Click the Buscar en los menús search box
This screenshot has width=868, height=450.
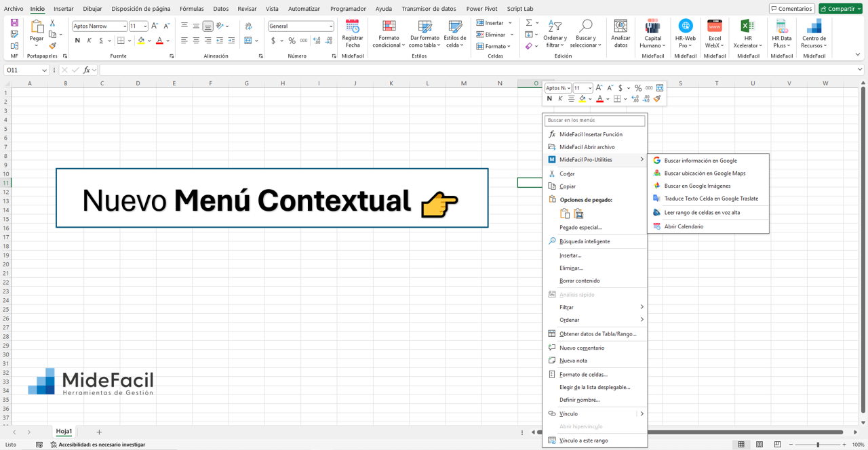(x=595, y=120)
